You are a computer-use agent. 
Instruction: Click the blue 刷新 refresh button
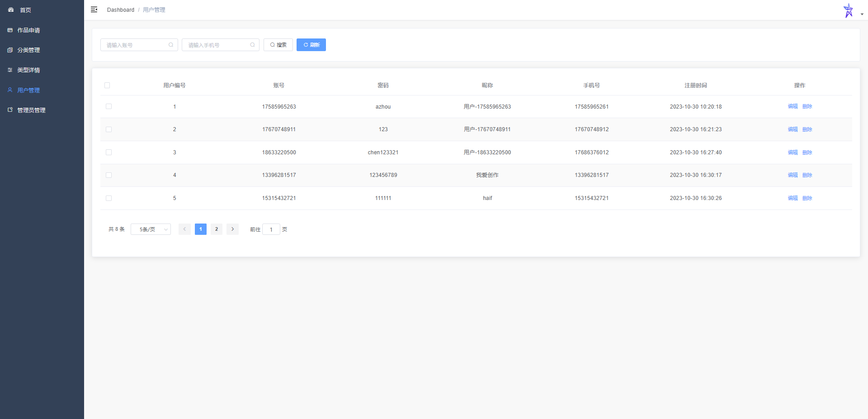point(311,45)
